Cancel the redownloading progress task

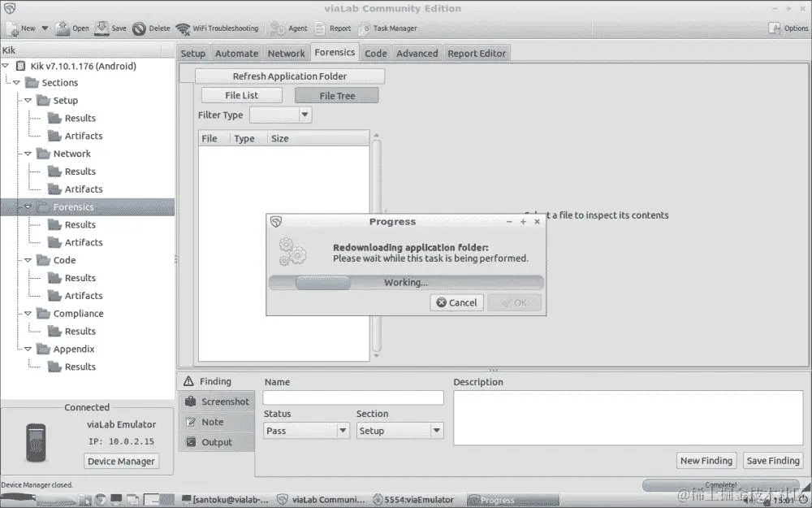click(456, 302)
